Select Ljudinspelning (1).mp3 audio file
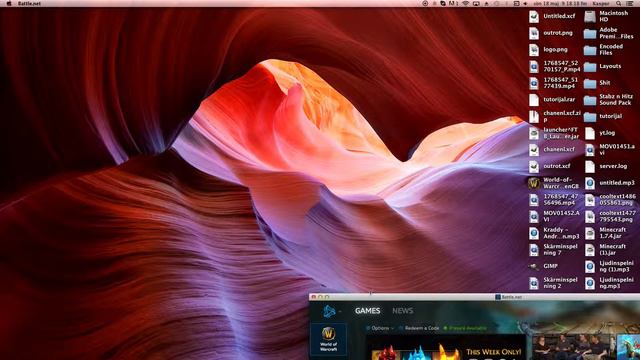 (x=609, y=266)
